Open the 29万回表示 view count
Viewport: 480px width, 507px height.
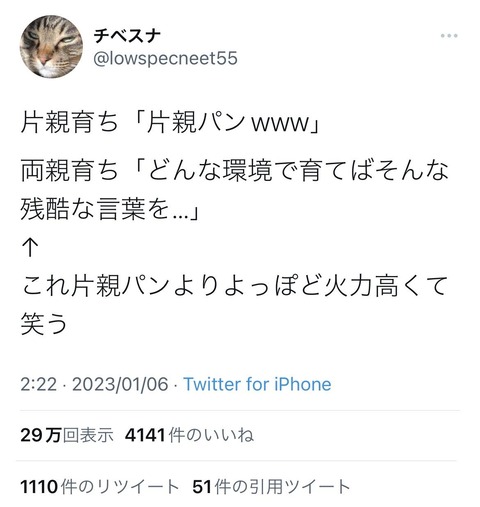click(x=67, y=435)
